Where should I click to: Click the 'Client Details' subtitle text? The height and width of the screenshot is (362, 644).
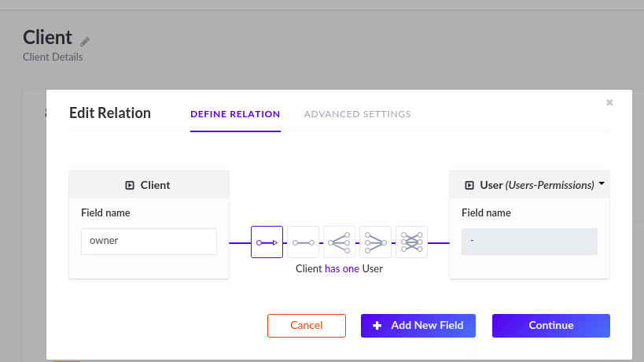tap(53, 57)
